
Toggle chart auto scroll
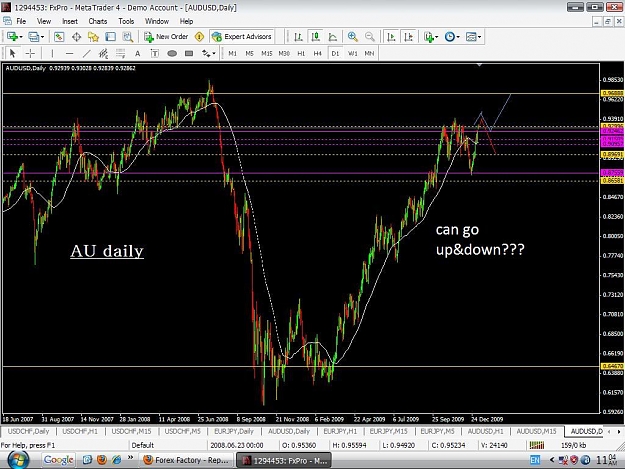[391, 37]
